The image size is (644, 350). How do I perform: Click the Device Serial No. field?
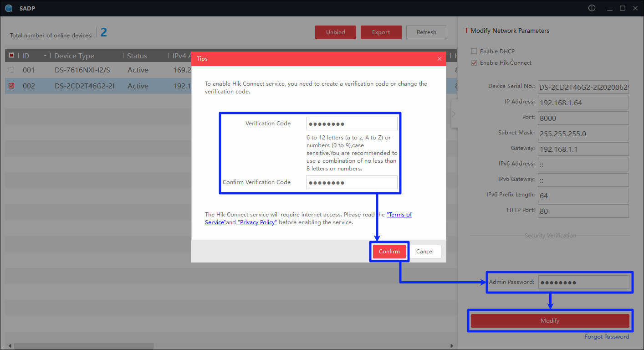[583, 87]
